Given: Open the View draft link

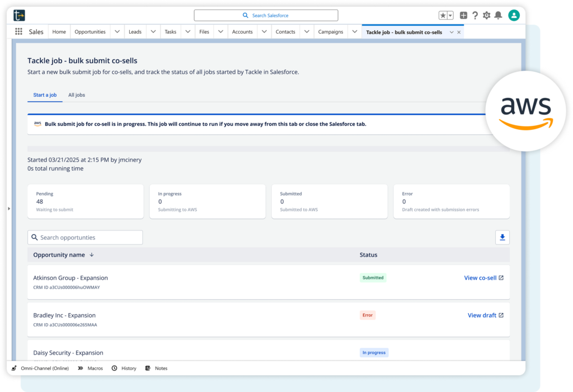Looking at the screenshot, I should pos(482,315).
